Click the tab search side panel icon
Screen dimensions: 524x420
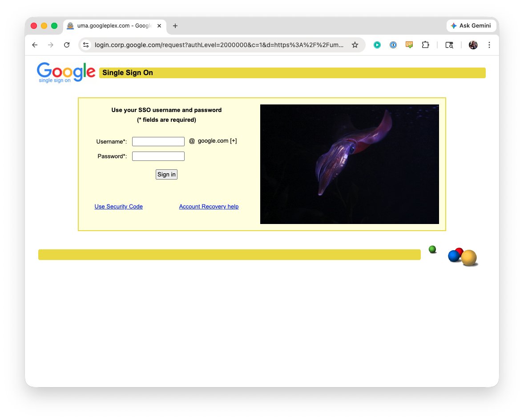click(449, 45)
